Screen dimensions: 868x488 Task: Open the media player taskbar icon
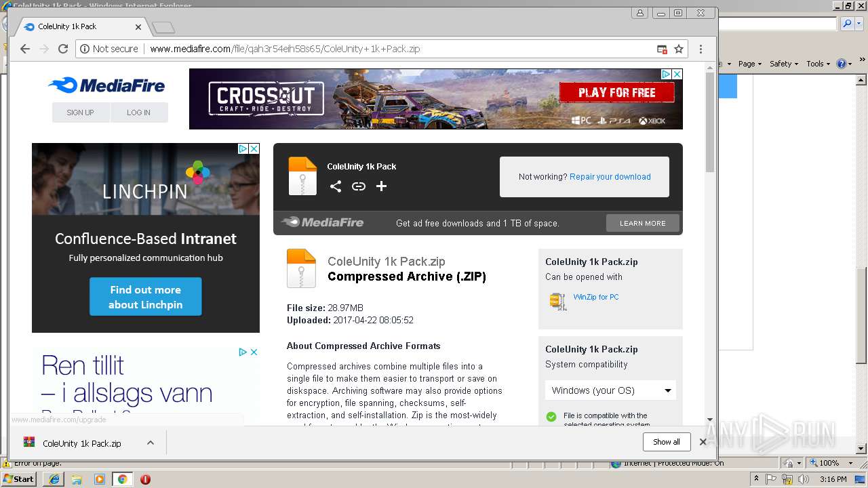coord(100,479)
